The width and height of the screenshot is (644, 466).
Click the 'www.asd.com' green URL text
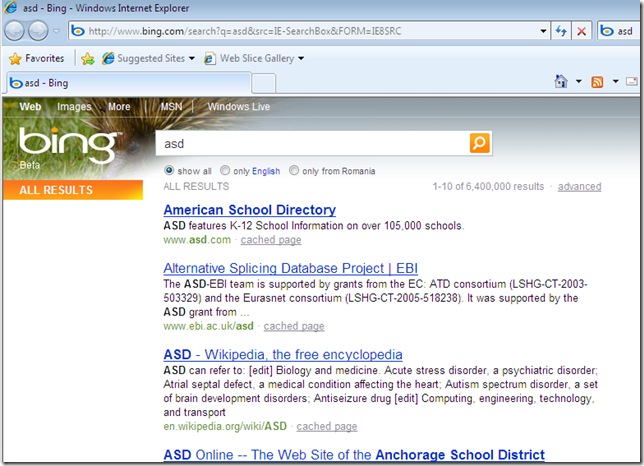[197, 240]
